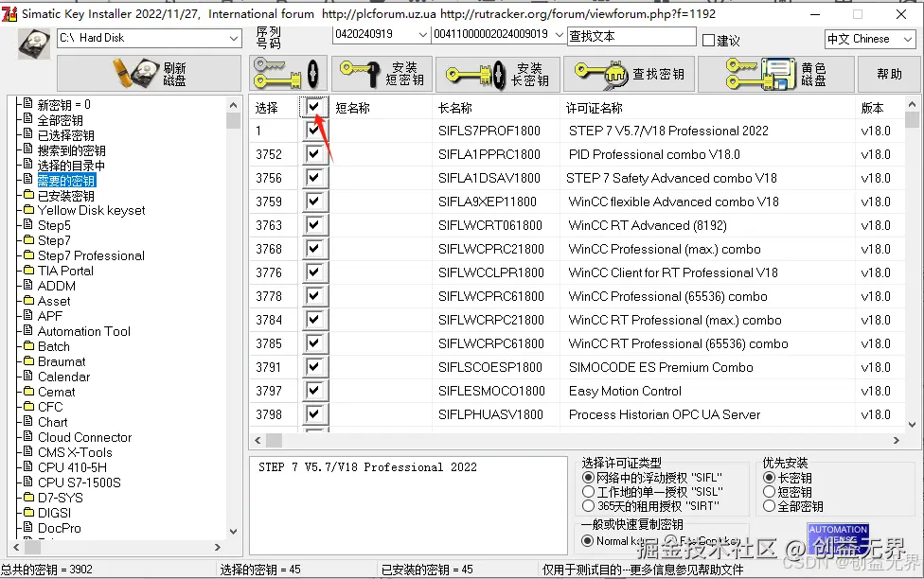The image size is (924, 579).
Task: Click the find key button (查找密钥)
Action: [629, 74]
